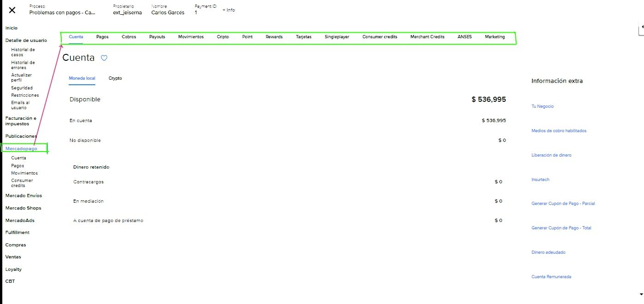Open Facturación e impuestos section
Screen dimensions: 644x304
point(21,121)
